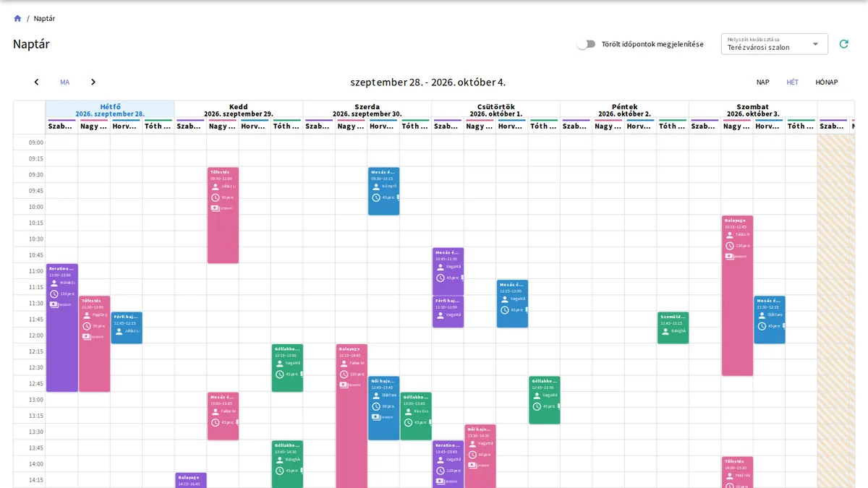
Task: Open Monday's 11:30–13:00 Tőfestés appointment
Action: (x=95, y=344)
